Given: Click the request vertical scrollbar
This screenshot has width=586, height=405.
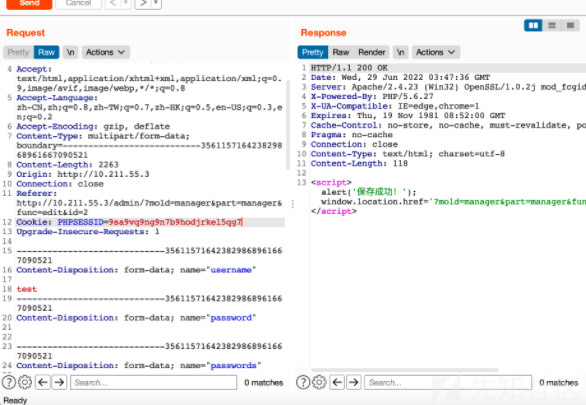Looking at the screenshot, I should (288, 125).
